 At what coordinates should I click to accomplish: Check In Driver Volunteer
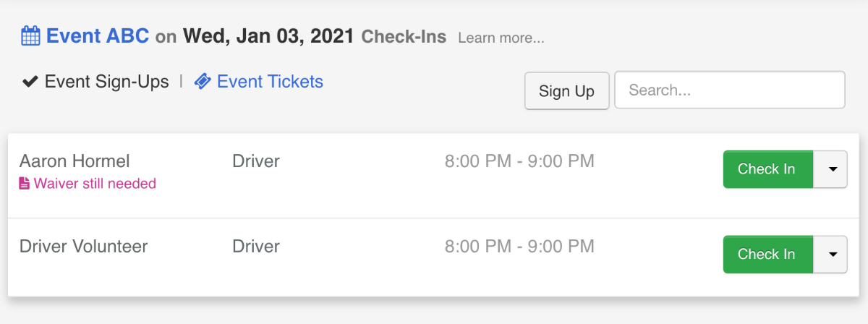click(767, 255)
